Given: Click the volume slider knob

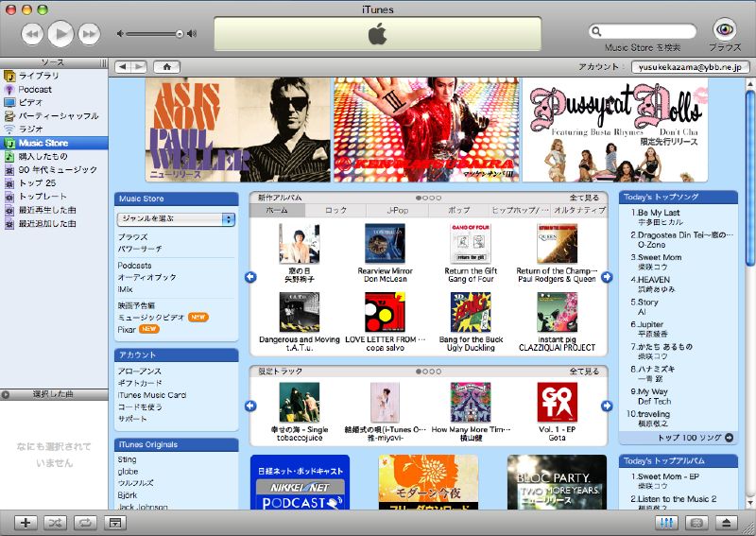Looking at the screenshot, I should click(x=180, y=34).
